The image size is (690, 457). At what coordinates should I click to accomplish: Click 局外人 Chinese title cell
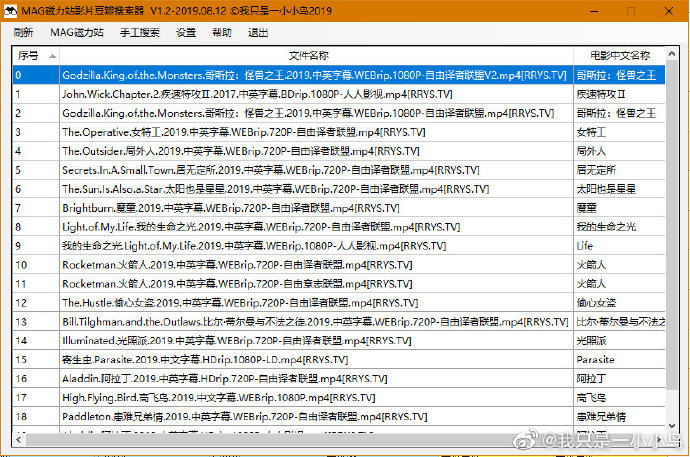(619, 151)
